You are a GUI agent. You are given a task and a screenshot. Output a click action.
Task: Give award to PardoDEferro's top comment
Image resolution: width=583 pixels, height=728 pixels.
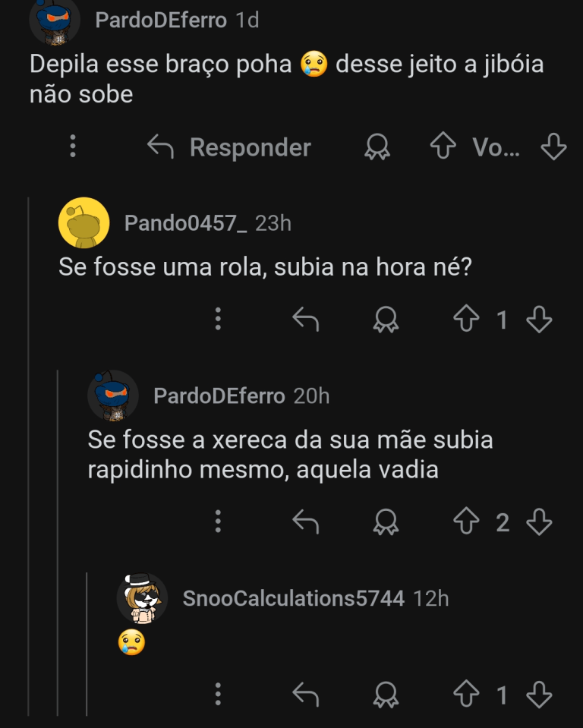(377, 147)
